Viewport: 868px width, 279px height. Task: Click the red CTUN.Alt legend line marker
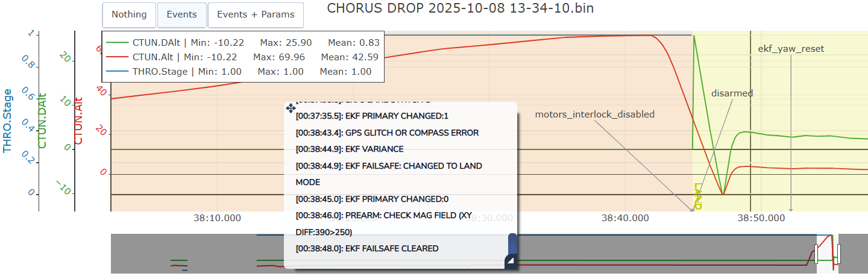tap(117, 57)
